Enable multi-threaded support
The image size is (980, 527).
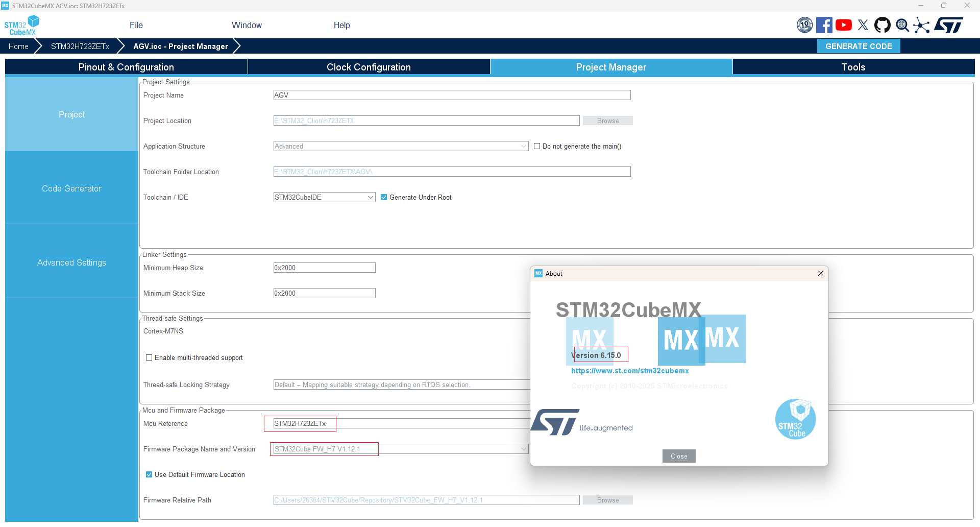[x=149, y=357]
